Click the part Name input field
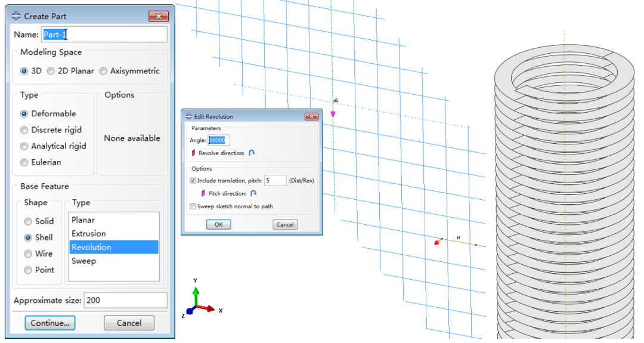 click(104, 35)
